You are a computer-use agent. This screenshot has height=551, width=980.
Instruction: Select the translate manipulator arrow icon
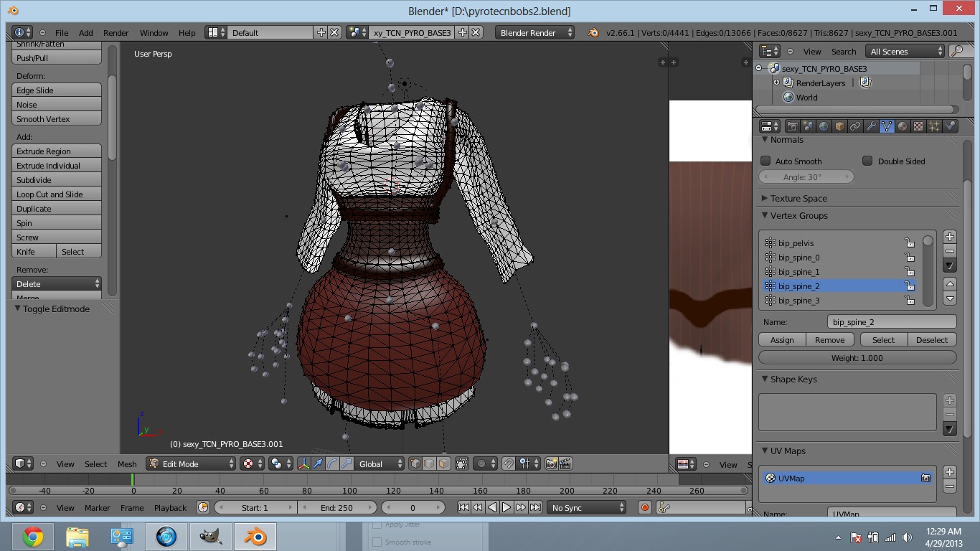click(x=316, y=463)
